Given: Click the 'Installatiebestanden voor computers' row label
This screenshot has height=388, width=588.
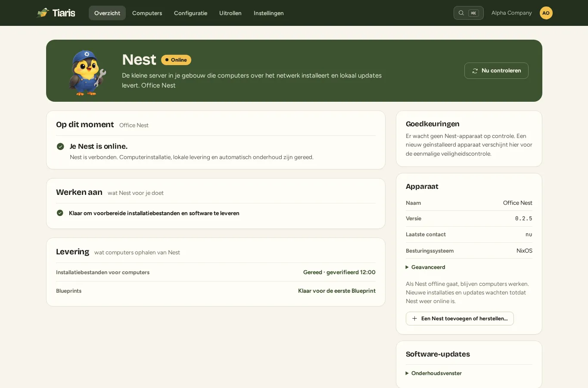Looking at the screenshot, I should (x=103, y=272).
